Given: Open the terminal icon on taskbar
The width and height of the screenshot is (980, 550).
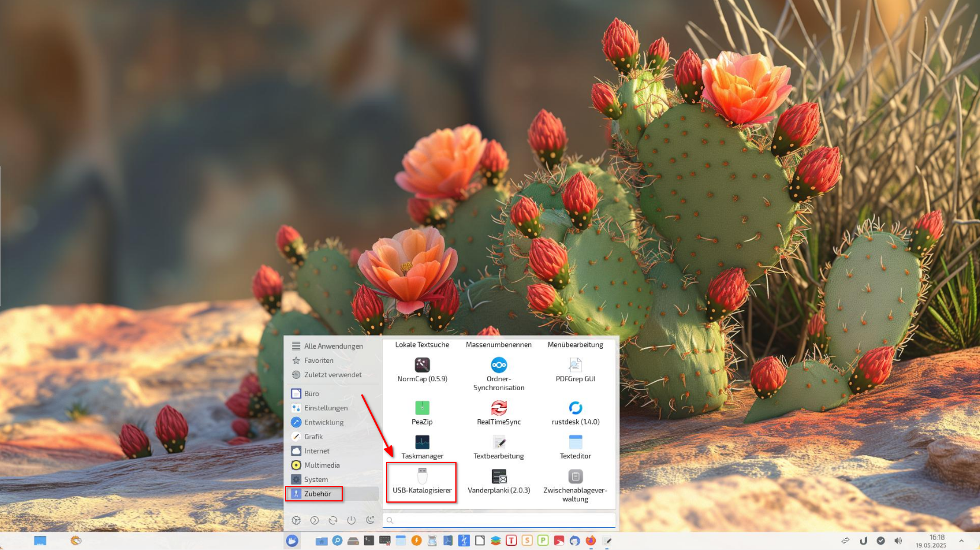Looking at the screenshot, I should pyautogui.click(x=369, y=541).
